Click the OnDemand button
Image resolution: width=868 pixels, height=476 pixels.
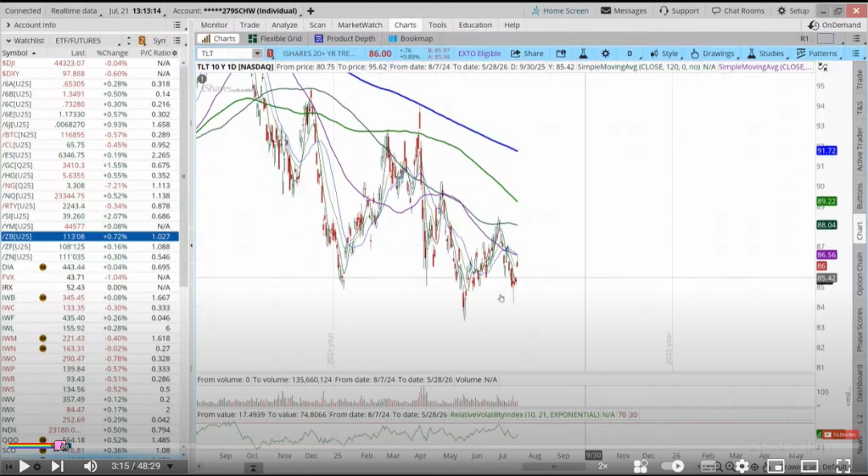pyautogui.click(x=834, y=25)
